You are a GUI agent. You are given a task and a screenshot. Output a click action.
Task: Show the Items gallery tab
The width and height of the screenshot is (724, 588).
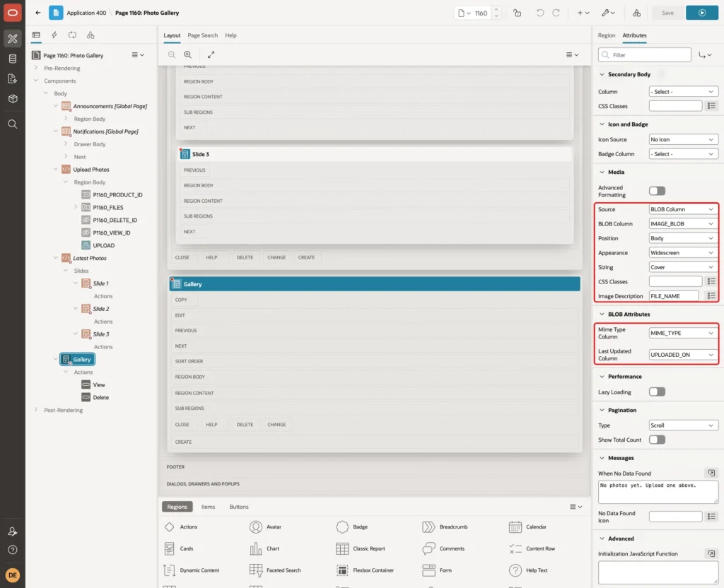click(x=209, y=507)
